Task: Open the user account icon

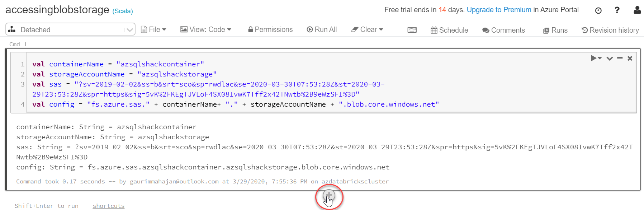Action: [637, 10]
